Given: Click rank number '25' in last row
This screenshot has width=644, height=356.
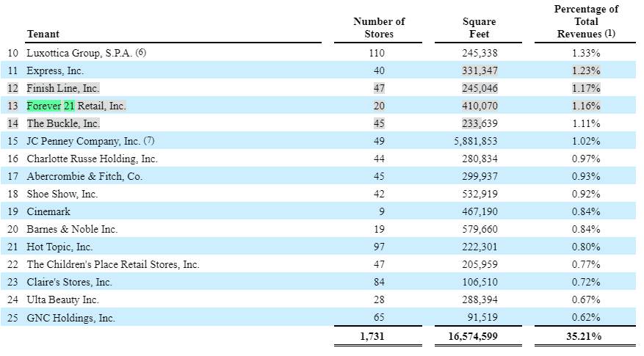Looking at the screenshot, I should pyautogui.click(x=12, y=319).
